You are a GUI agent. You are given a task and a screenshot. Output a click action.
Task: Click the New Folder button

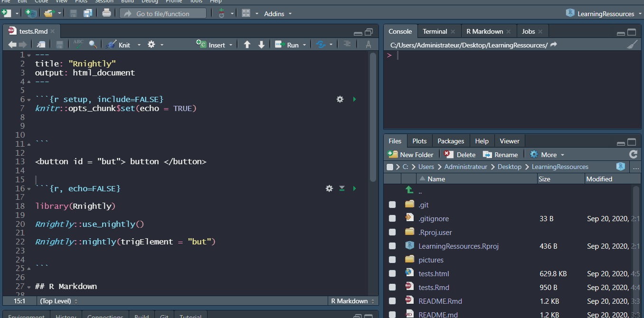tap(411, 155)
